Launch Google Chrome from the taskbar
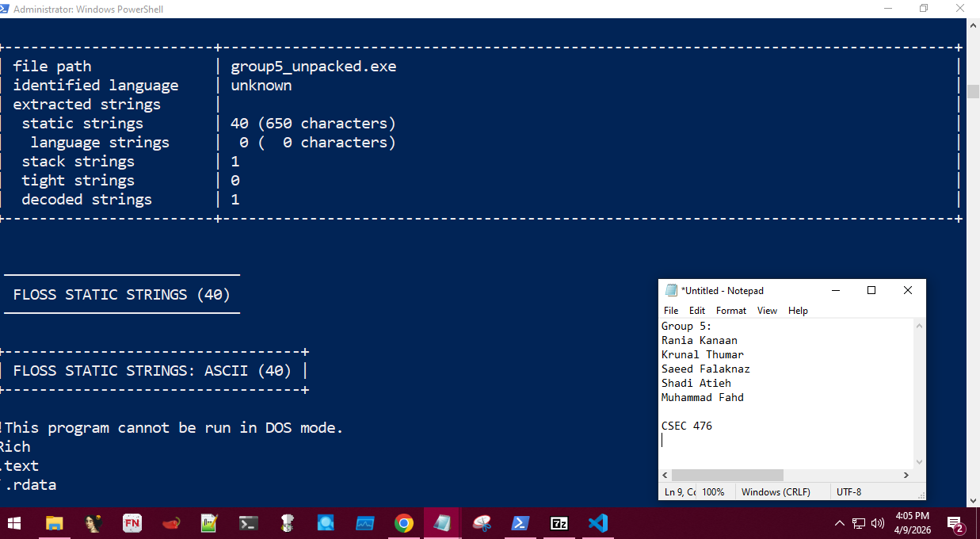Viewport: 980px width, 539px height. point(404,523)
